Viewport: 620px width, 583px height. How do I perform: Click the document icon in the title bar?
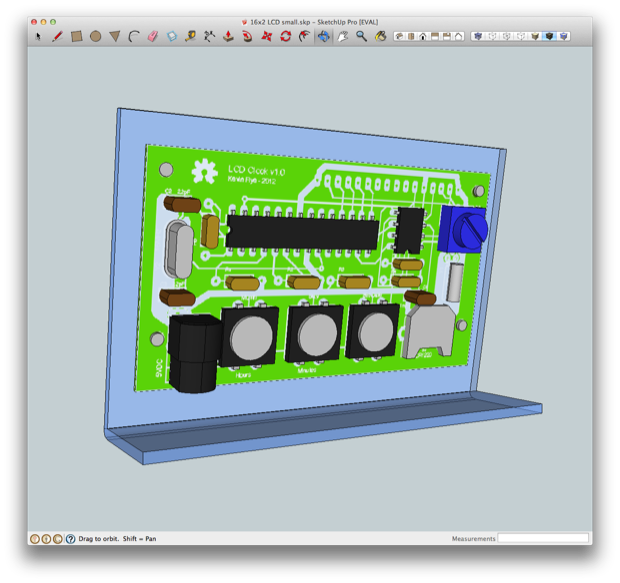click(244, 23)
